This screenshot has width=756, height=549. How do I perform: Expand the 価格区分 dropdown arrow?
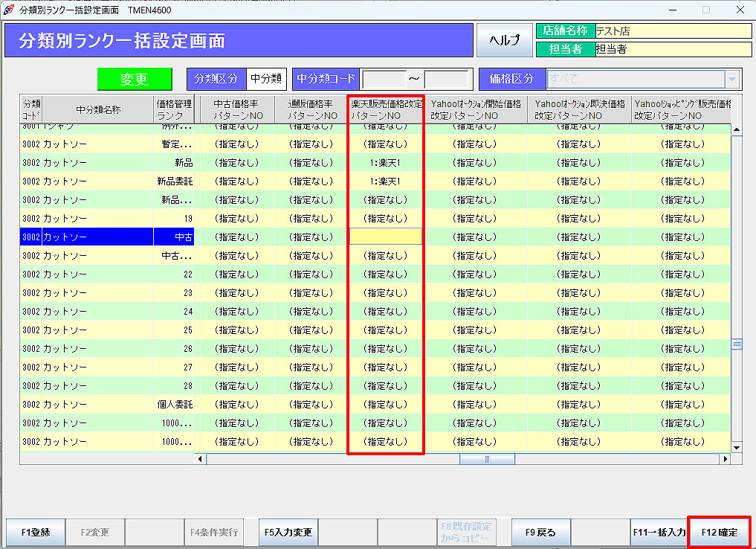tap(732, 79)
